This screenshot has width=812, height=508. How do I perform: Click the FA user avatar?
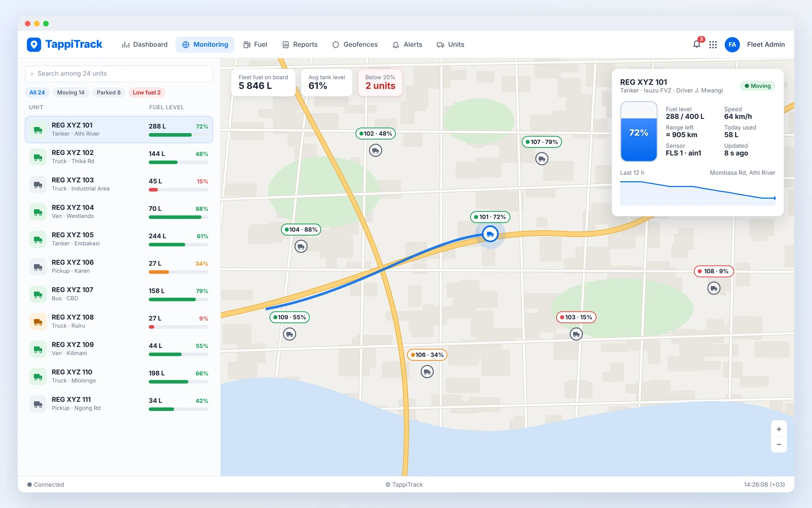pos(732,45)
